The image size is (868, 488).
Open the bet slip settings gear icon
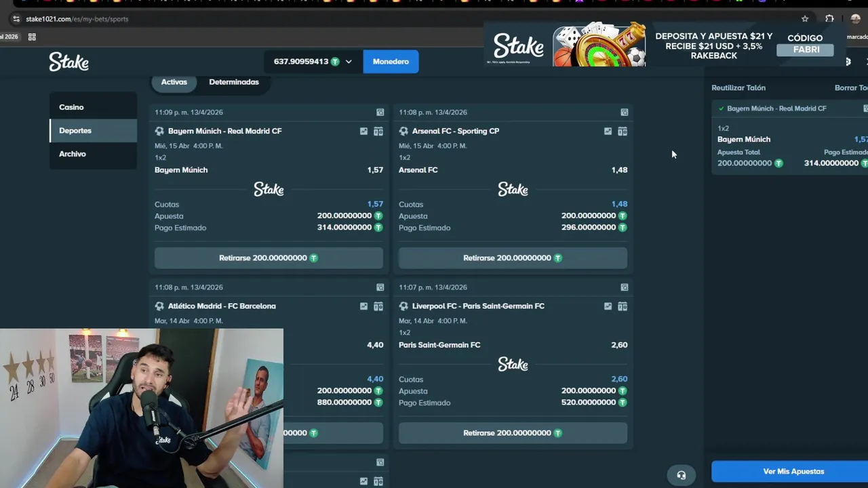[x=848, y=62]
